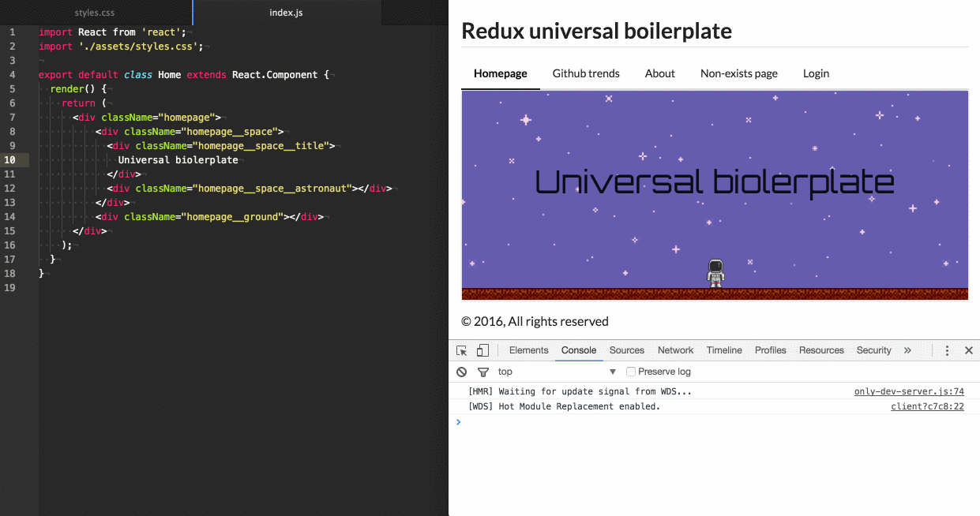Click line number 1 in gutter

pyautogui.click(x=12, y=32)
